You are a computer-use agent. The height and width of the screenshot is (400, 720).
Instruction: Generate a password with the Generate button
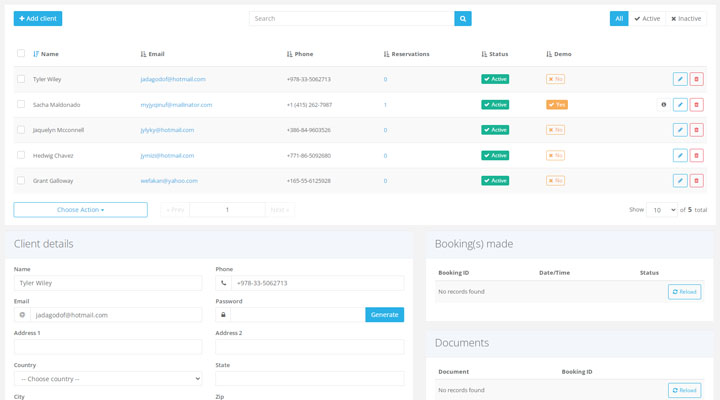[x=384, y=315]
